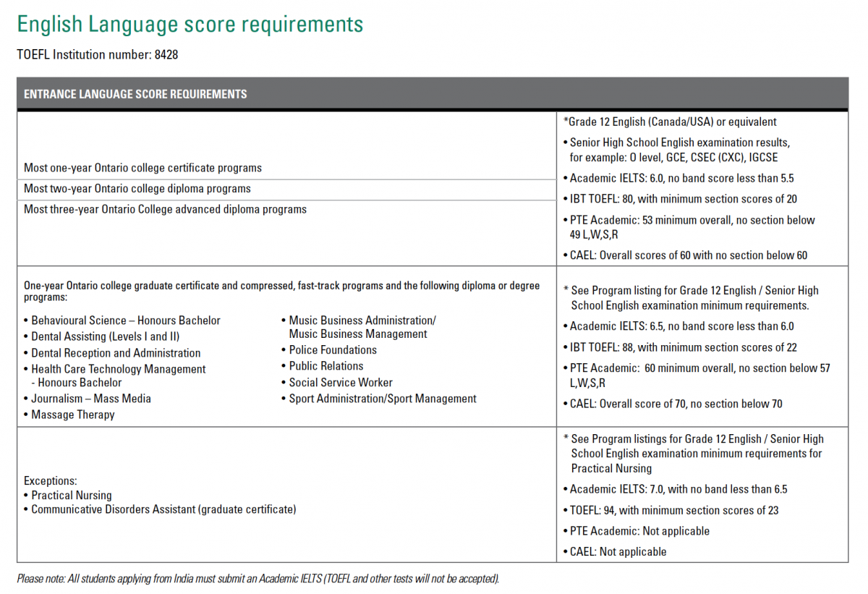Click 'CAEL: Overall score of 70, no section below 70'
Image resolution: width=868 pixels, height=594 pixels.
673,404
